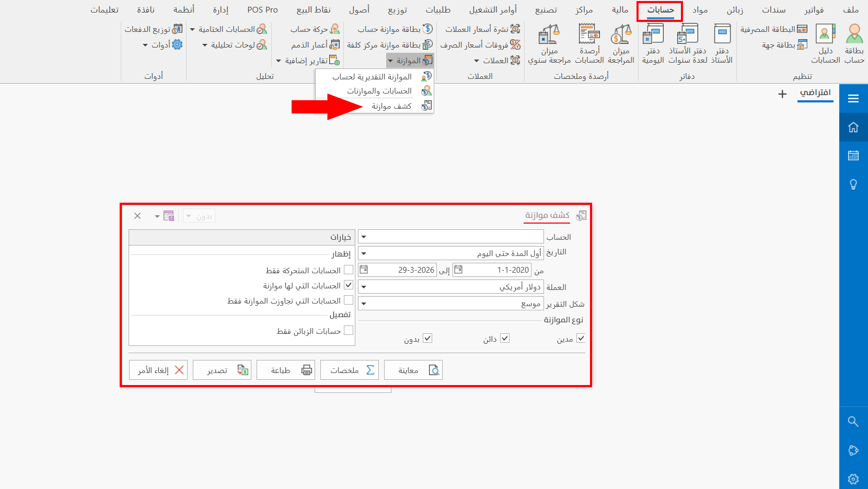This screenshot has width=868, height=489.
Task: Open the ميزان مراجعة سنوي icon
Action: coord(549,44)
